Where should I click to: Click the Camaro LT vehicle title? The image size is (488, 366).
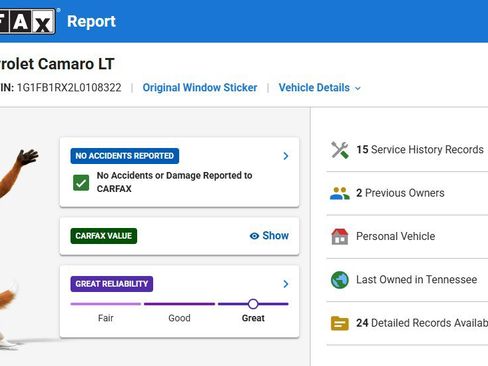pos(57,64)
